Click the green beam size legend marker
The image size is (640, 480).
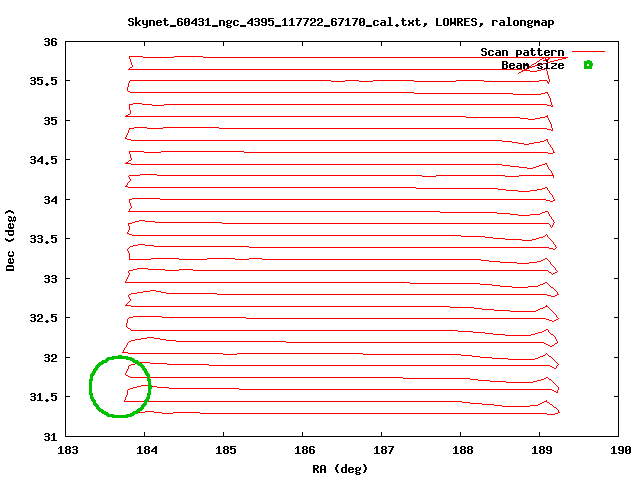click(588, 65)
